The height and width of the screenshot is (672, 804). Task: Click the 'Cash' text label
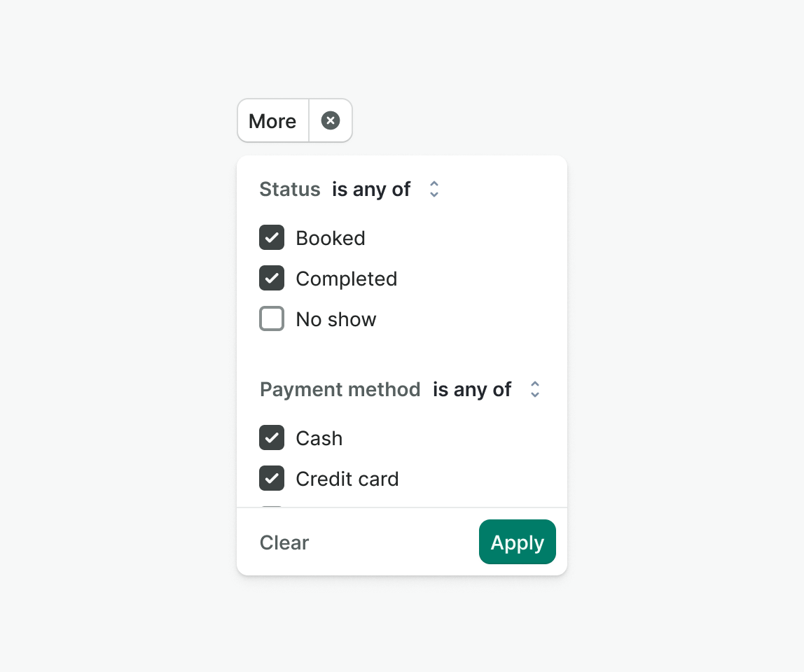[x=319, y=438]
